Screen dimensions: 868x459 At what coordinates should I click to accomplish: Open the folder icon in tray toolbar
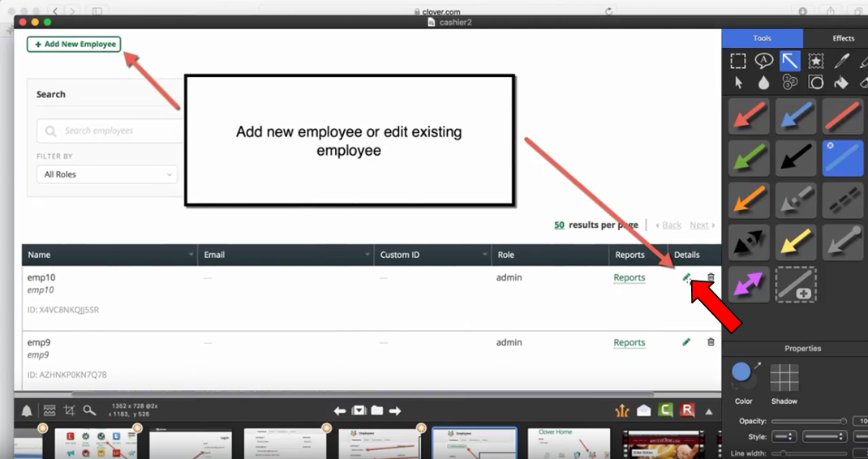click(377, 410)
